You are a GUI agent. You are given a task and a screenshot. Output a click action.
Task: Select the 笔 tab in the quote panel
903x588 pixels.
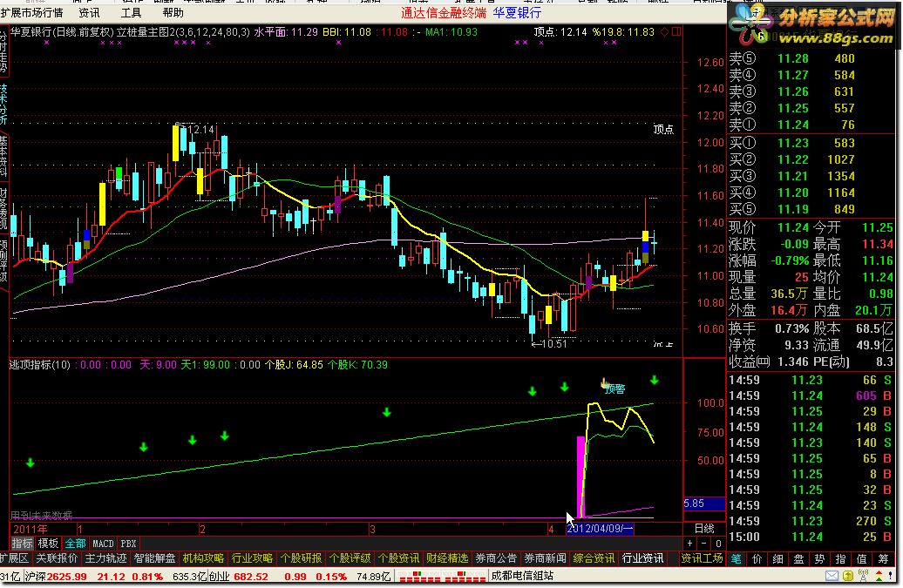point(737,558)
